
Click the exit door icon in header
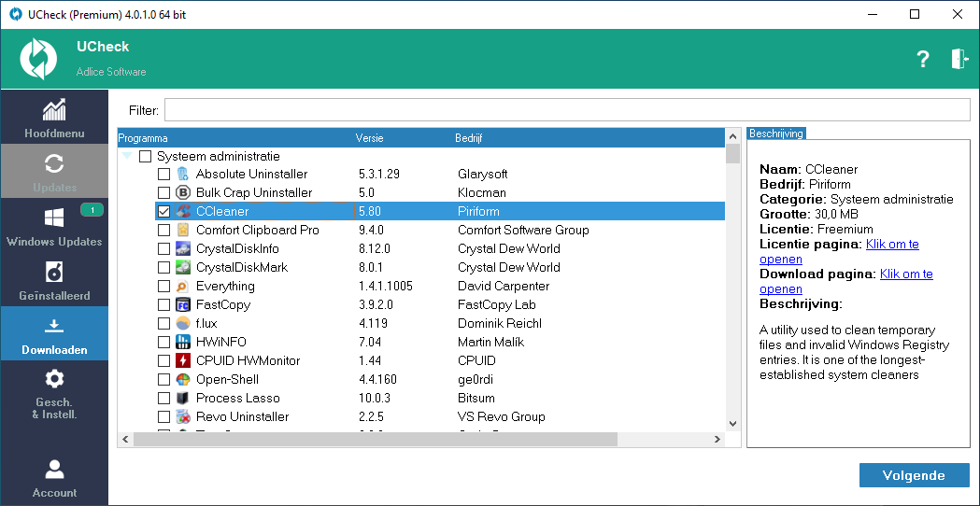click(959, 59)
